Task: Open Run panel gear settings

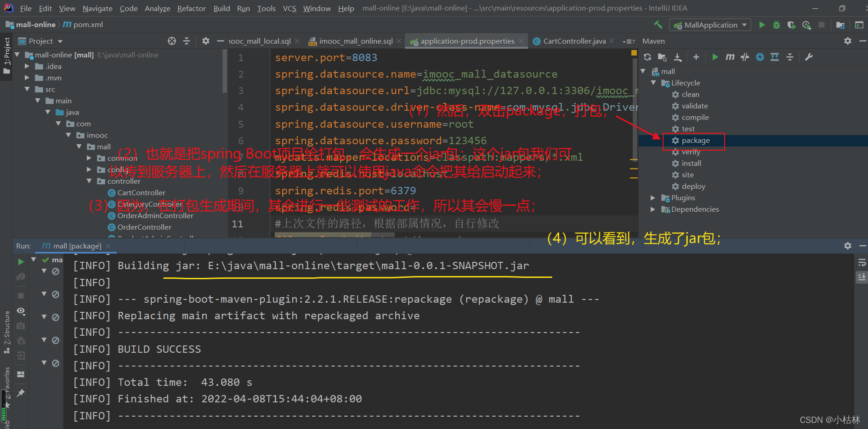Action: (x=848, y=246)
